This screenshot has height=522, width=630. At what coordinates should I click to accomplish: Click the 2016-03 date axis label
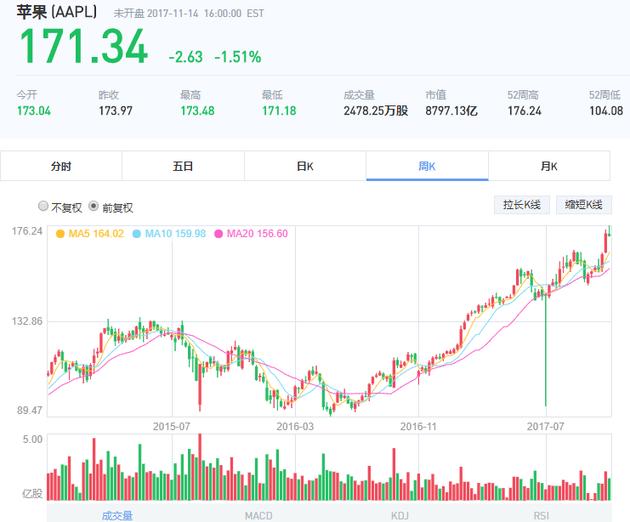pos(295,426)
